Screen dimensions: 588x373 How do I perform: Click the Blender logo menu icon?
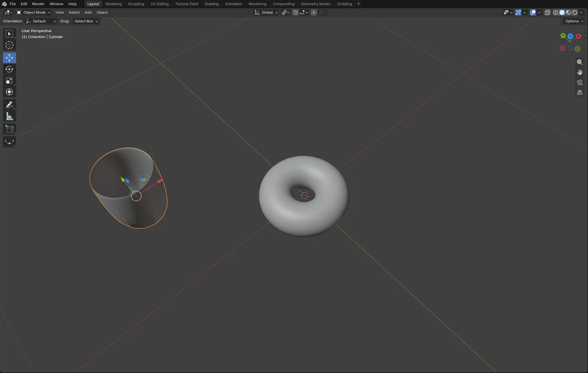click(4, 4)
